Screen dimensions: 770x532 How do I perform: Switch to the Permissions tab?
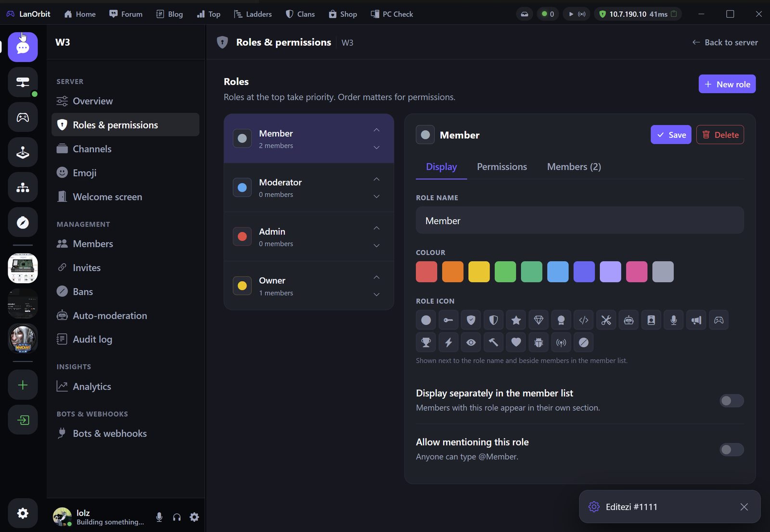[502, 167]
